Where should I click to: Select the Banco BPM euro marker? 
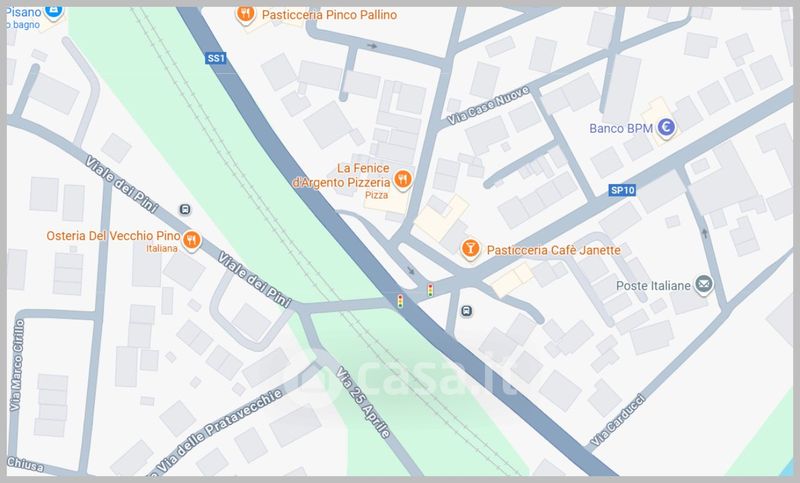[x=666, y=128]
